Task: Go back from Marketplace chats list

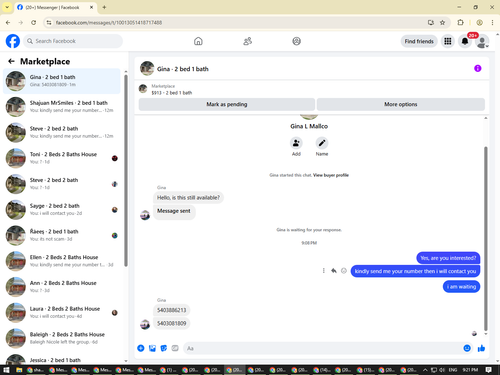Action: click(x=11, y=61)
